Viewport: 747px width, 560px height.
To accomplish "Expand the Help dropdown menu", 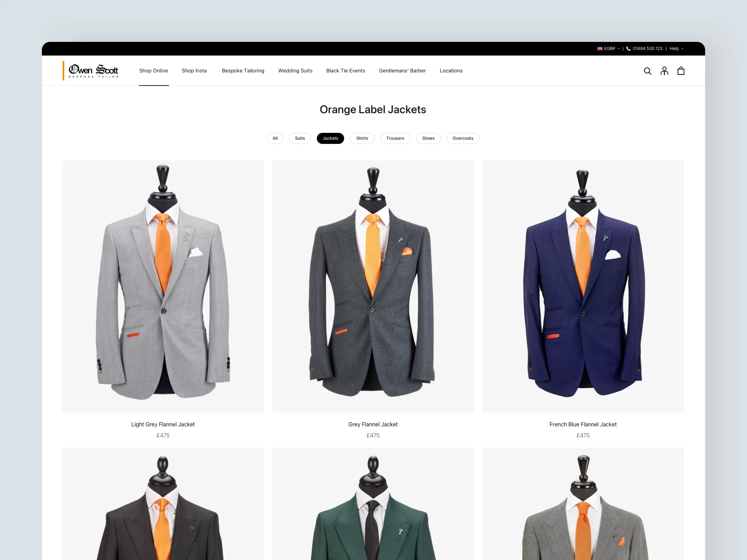I will tap(676, 49).
